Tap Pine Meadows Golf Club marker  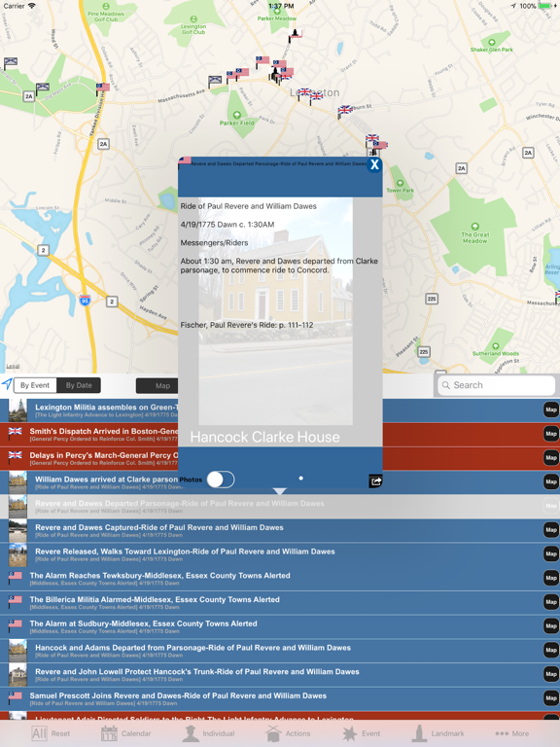tap(106, 6)
